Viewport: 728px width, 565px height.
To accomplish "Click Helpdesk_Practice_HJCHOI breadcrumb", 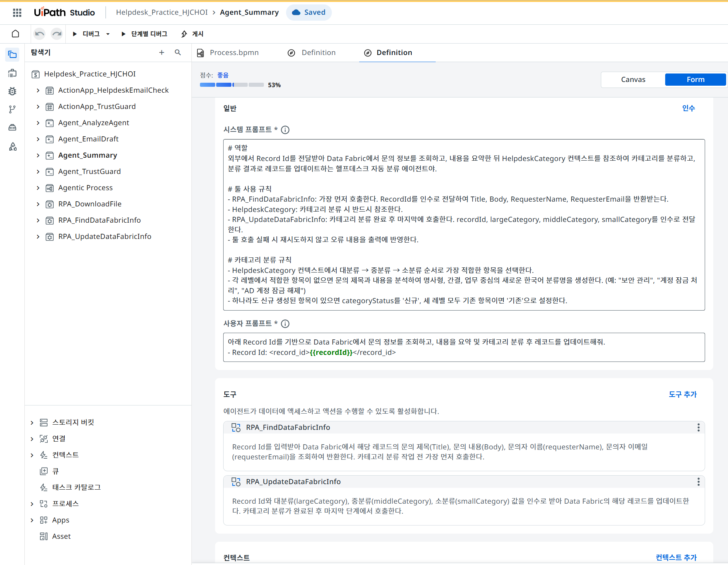I will pos(162,12).
